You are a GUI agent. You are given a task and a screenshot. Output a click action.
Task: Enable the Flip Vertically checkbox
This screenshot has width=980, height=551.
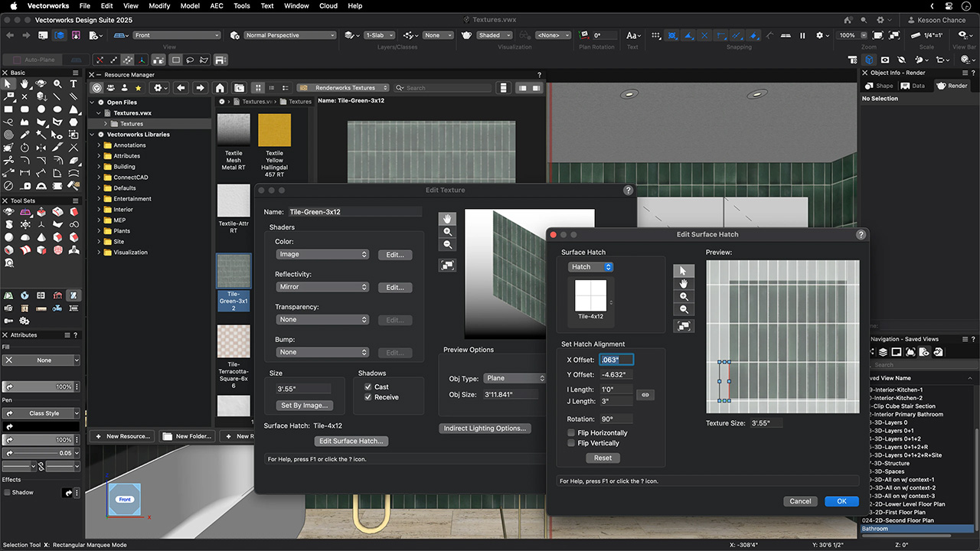pyautogui.click(x=571, y=443)
